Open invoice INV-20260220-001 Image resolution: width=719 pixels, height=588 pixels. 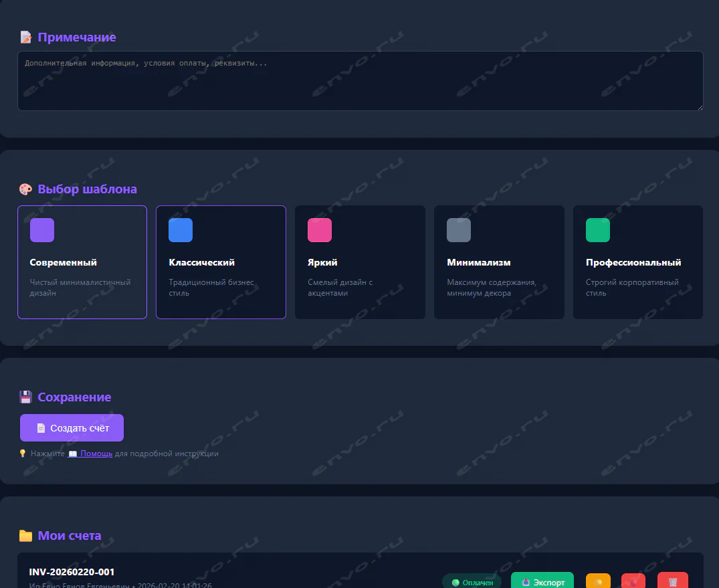click(72, 572)
